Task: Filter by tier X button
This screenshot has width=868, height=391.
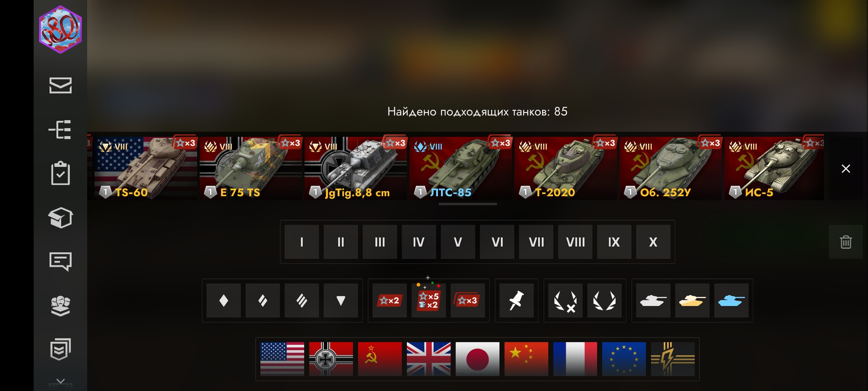Action: pos(653,242)
